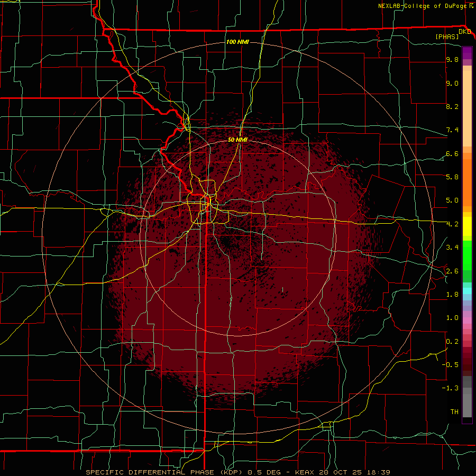476x476 pixels.
Task: Click the 9.8 value on color scale
Action: (x=452, y=59)
